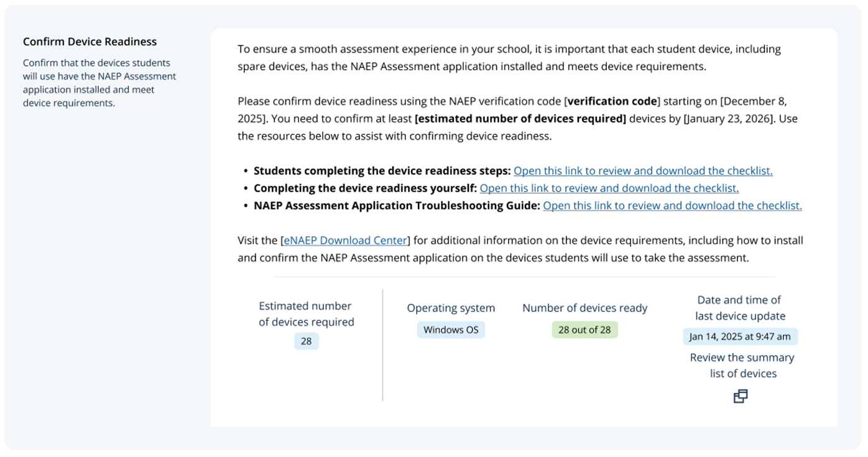Image resolution: width=868 pixels, height=457 pixels.
Task: Select the estimated devices "28" blue badge
Action: pos(306,341)
